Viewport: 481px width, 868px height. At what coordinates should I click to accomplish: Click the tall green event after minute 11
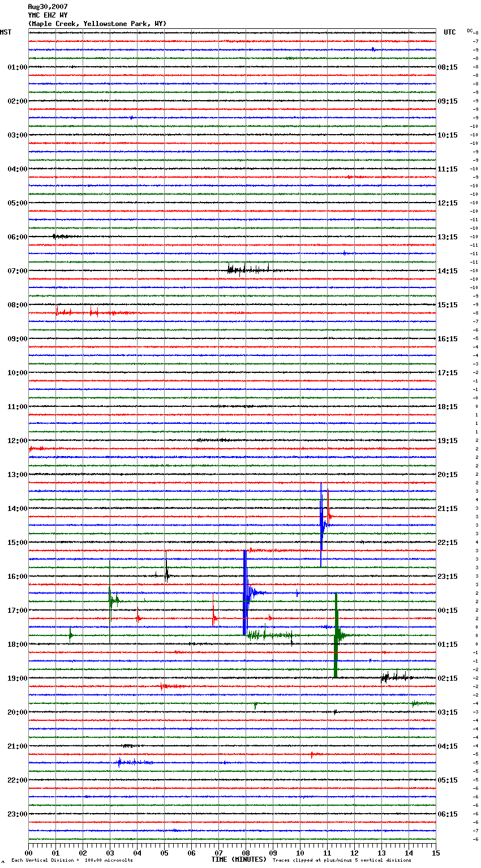336,635
